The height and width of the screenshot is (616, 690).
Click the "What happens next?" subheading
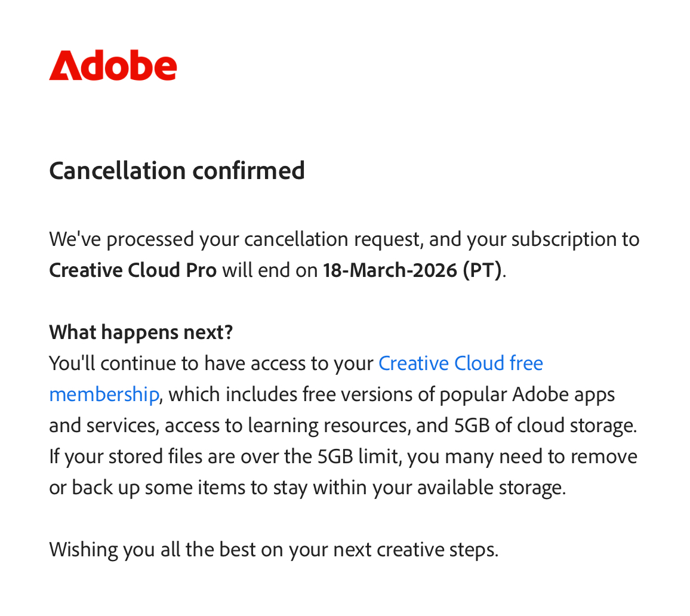coord(141,332)
